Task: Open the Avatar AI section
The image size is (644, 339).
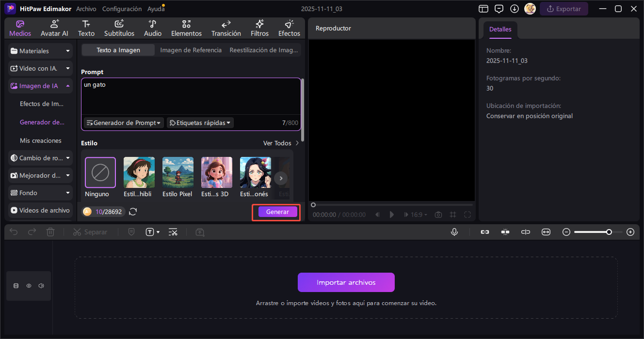Action: click(54, 28)
